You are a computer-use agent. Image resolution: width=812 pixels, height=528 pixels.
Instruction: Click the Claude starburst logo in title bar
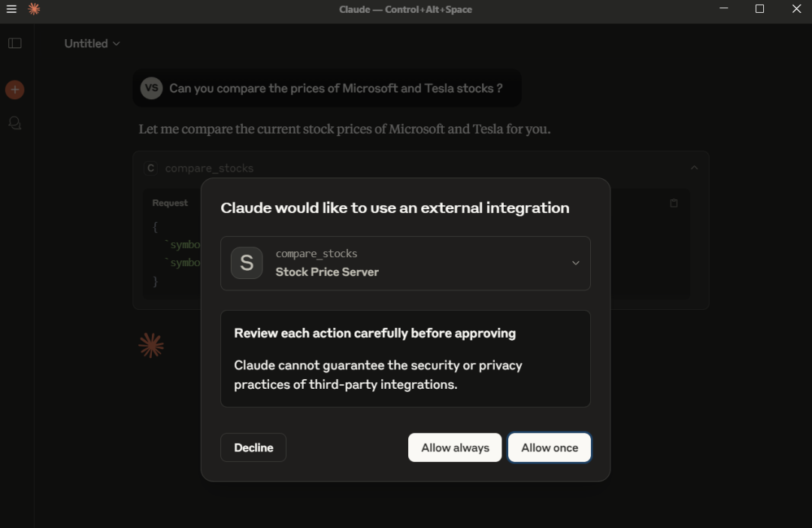(x=34, y=9)
